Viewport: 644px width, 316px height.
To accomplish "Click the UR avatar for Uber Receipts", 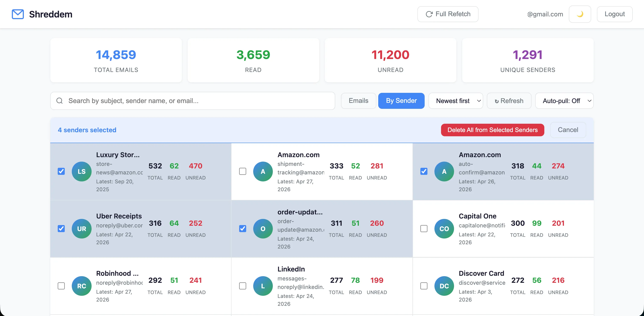I will click(x=82, y=229).
